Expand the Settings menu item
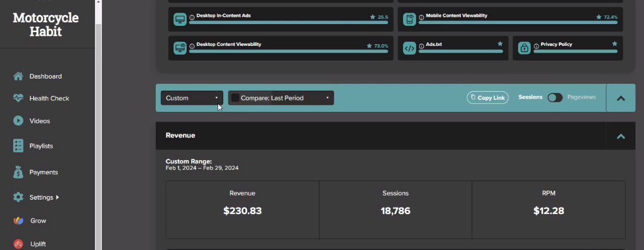Screen dimensions: 644x250 (44, 197)
